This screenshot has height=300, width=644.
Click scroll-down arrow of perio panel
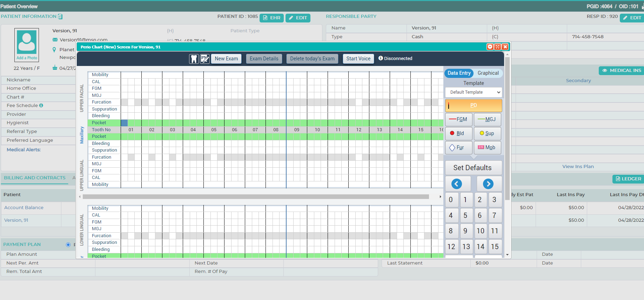pos(507,255)
